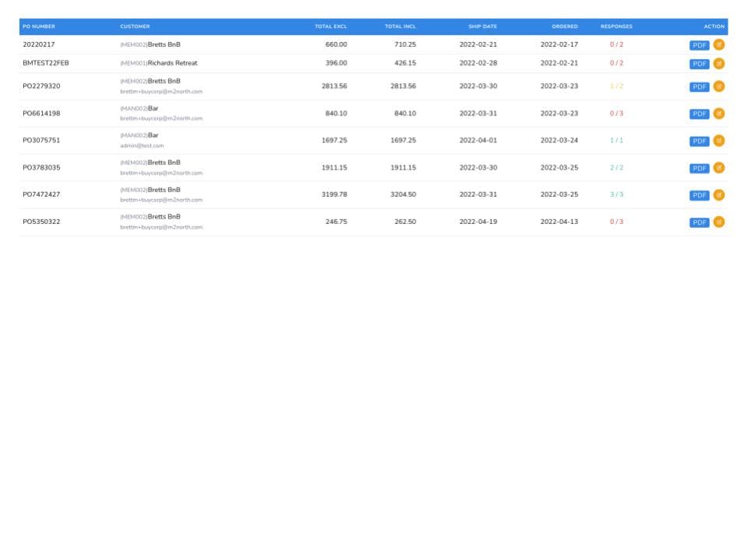This screenshot has height=560, width=747.
Task: Click ship date 2022-02-28
Action: (x=478, y=63)
